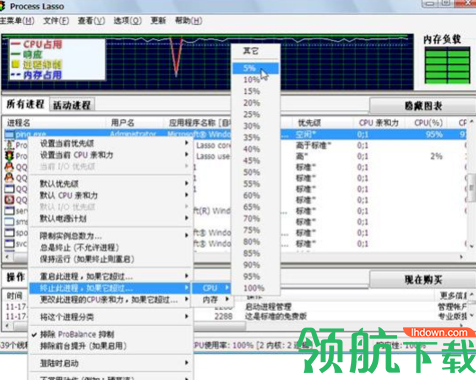Click the process list left scroll arrow
This screenshot has width=476, height=380.
tap(7, 257)
